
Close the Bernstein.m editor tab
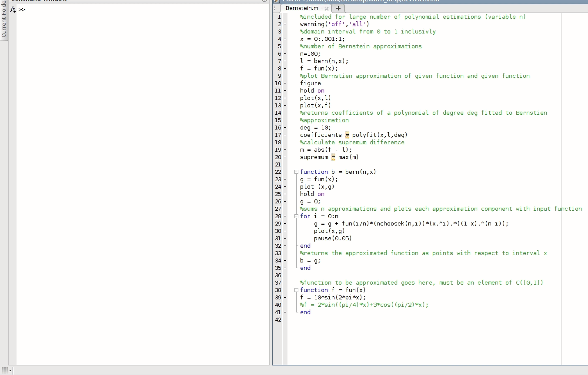[x=327, y=9]
